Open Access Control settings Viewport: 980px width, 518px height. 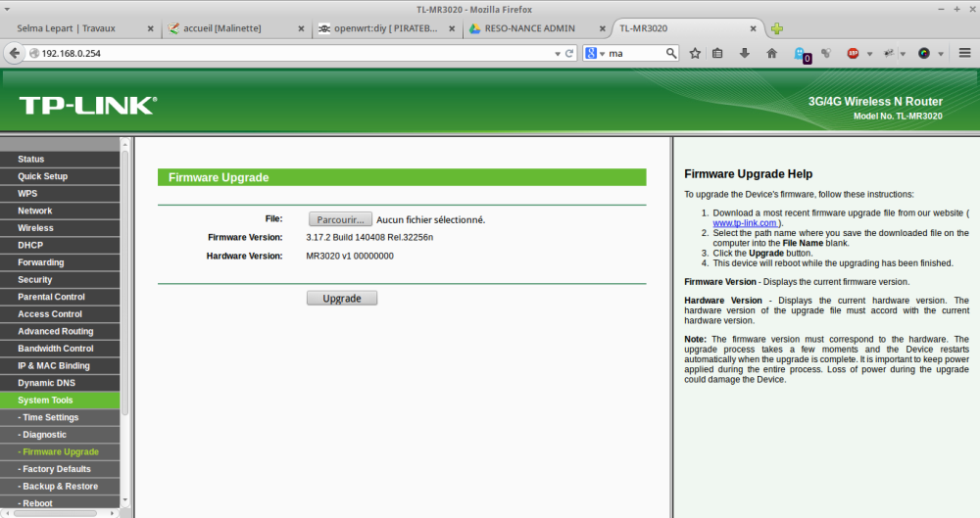tap(60, 313)
